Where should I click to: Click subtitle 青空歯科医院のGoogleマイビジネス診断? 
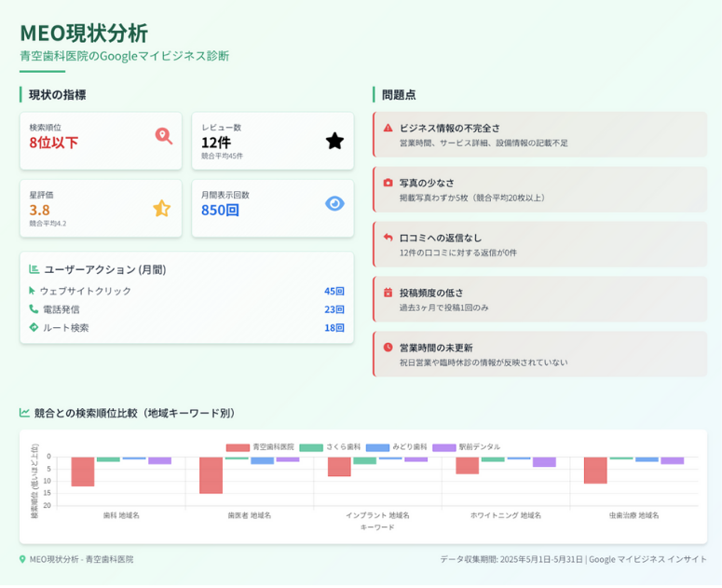[124, 56]
